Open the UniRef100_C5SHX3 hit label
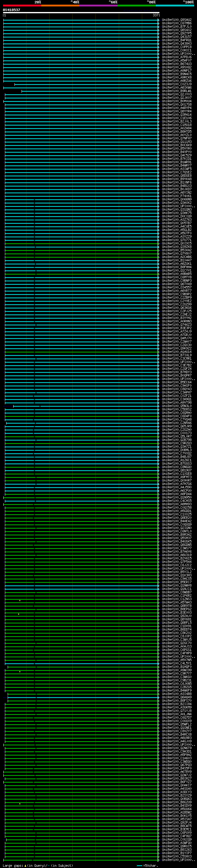Viewport: 197px width, 868px height. 176,856
